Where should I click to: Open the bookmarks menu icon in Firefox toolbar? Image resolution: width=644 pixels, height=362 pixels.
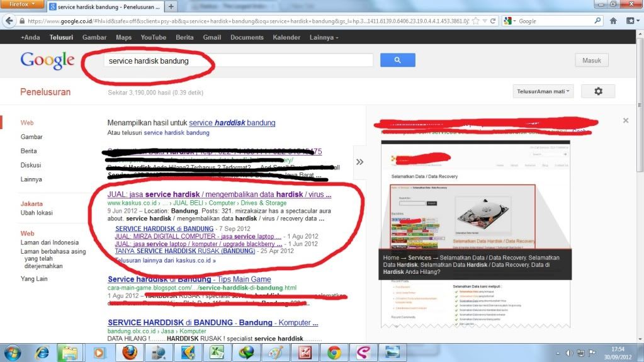click(631, 21)
